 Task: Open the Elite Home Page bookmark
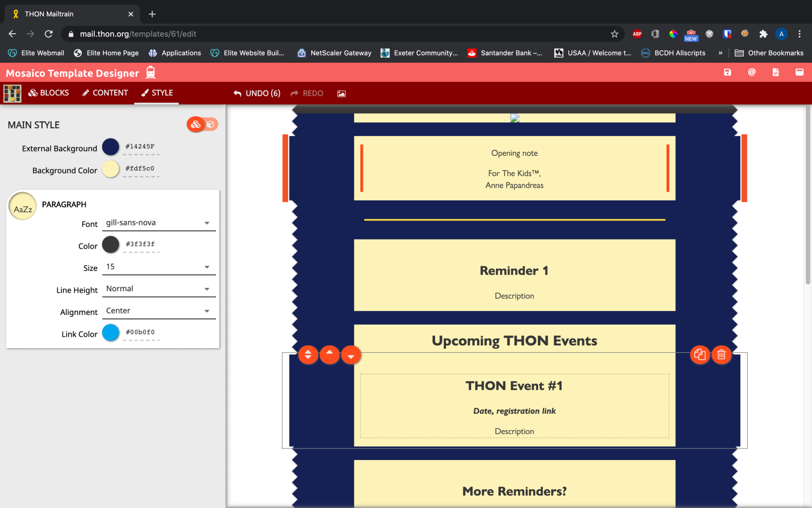(106, 53)
